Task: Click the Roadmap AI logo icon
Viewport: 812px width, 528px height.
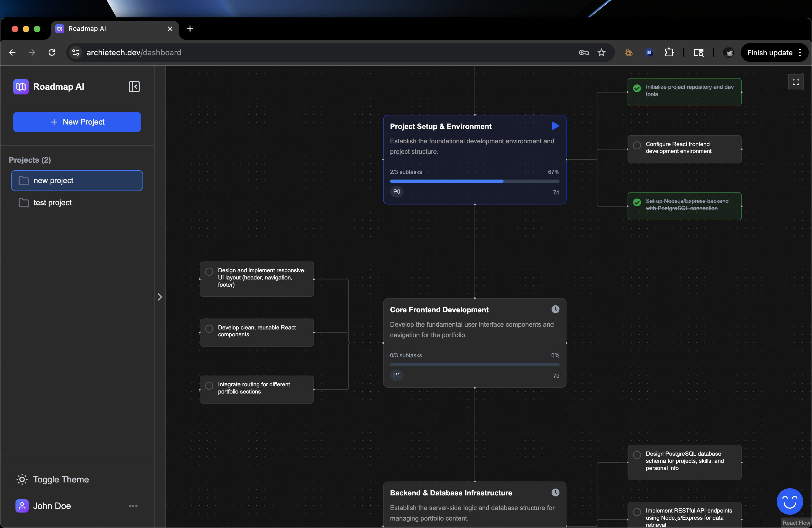Action: 21,87
